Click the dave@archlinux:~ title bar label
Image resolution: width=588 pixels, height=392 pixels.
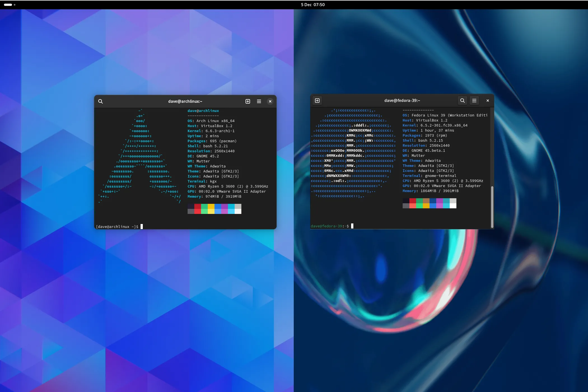pos(185,101)
